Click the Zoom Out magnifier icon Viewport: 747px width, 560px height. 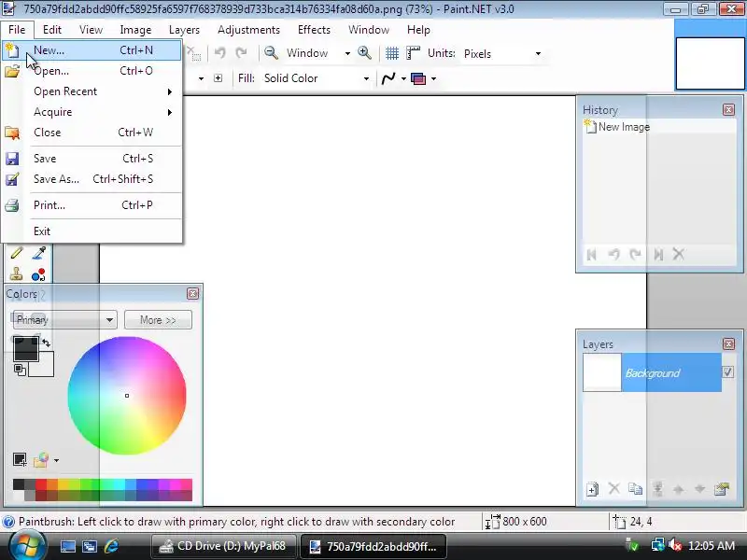[x=271, y=53]
